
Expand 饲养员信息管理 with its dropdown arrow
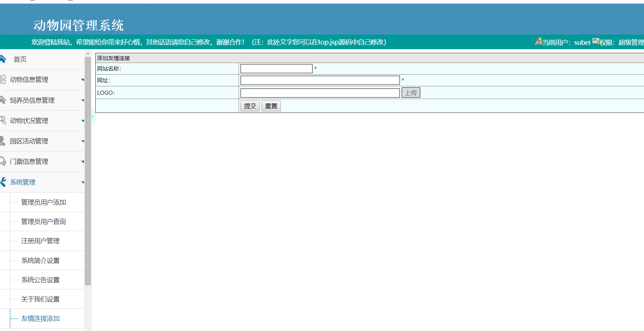[x=83, y=101]
